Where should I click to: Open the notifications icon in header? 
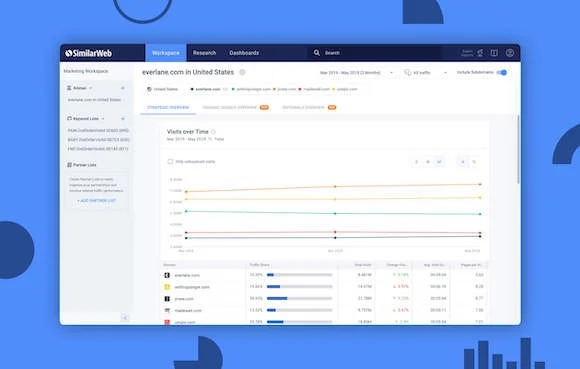pyautogui.click(x=480, y=53)
